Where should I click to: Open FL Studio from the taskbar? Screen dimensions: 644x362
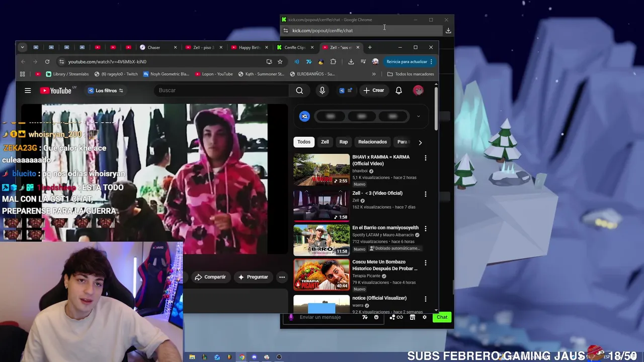[x=229, y=357]
